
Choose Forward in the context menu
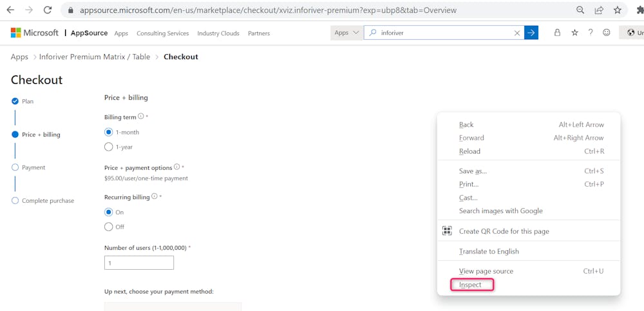529,138
